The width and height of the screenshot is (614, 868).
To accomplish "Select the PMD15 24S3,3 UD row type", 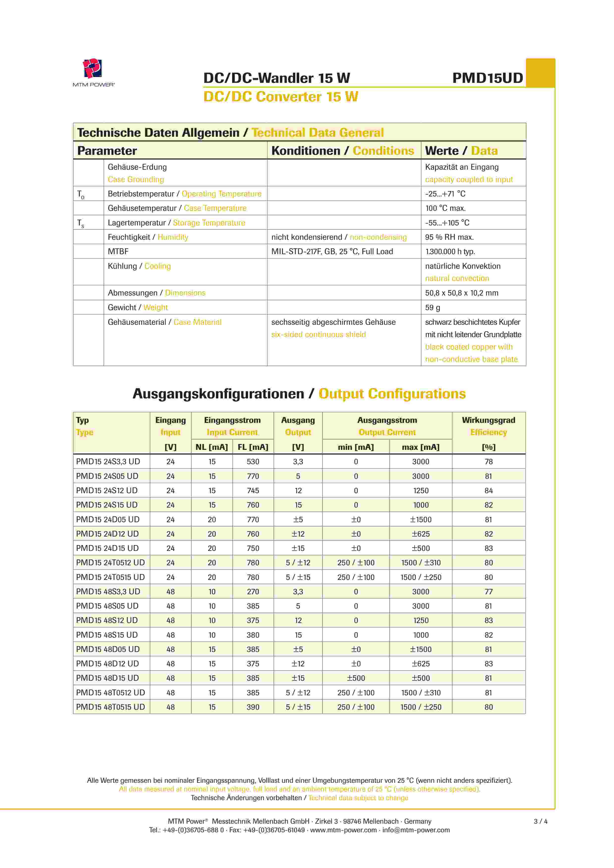I will click(108, 461).
